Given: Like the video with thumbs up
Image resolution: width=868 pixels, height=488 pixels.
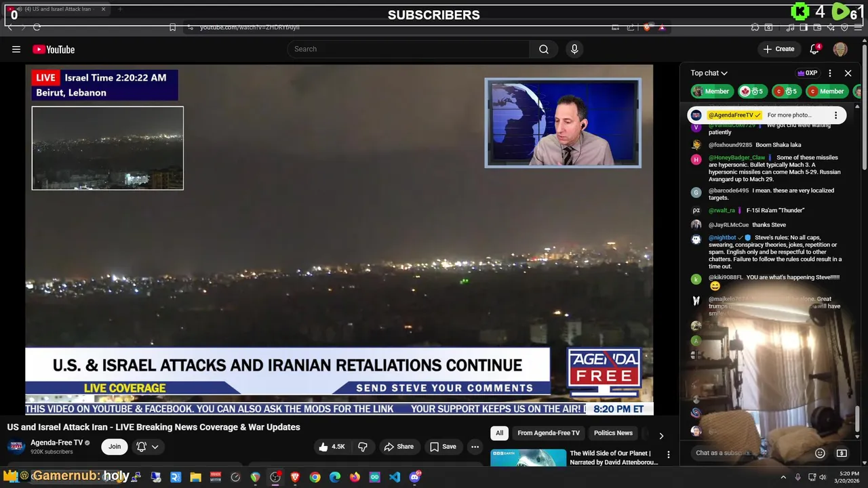Looking at the screenshot, I should (x=332, y=447).
